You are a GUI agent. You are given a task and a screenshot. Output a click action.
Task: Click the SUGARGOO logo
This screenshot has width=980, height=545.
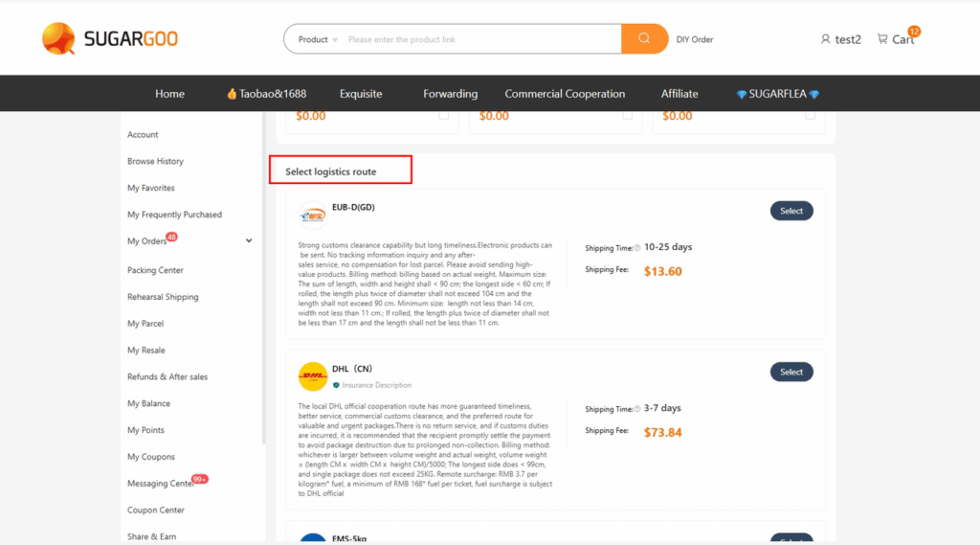110,39
